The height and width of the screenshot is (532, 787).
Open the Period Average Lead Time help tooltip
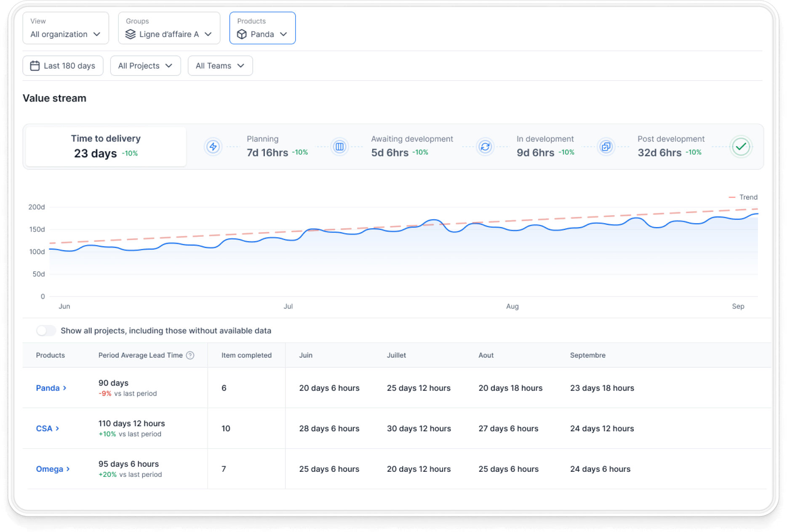191,355
